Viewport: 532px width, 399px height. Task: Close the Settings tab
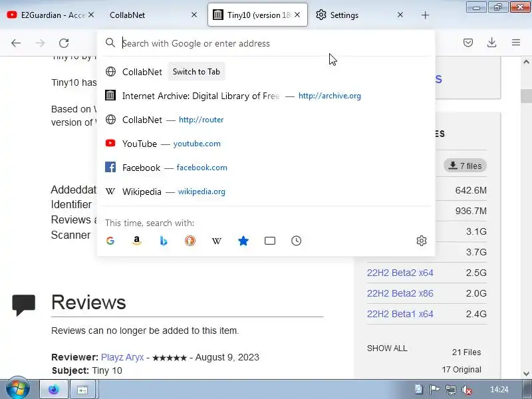(400, 15)
